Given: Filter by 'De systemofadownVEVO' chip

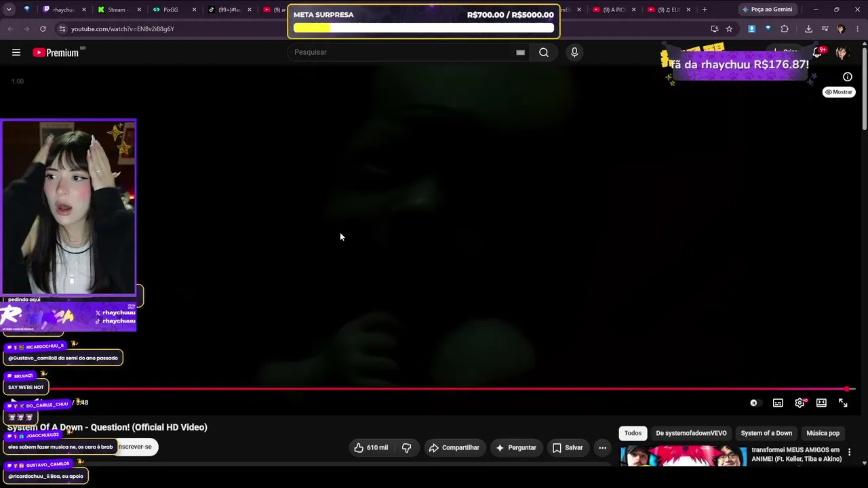Looking at the screenshot, I should [x=691, y=433].
